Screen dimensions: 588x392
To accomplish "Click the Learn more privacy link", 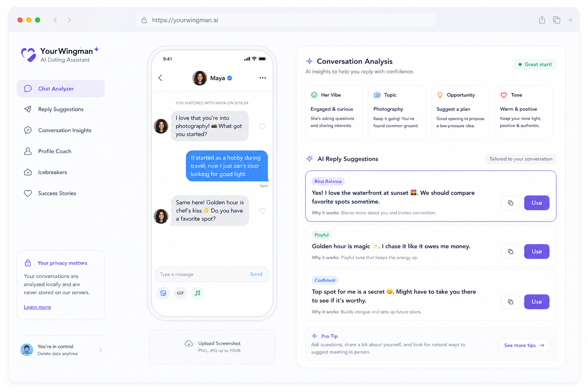I will (38, 307).
